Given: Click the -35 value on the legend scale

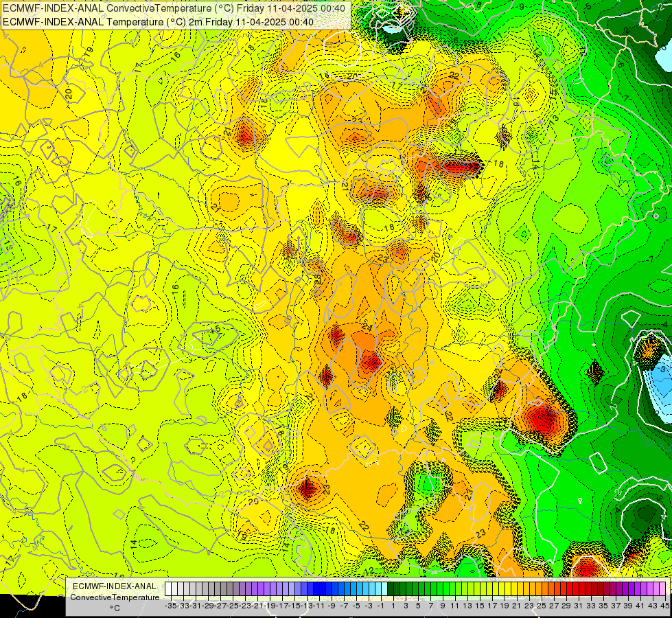Looking at the screenshot, I should click(171, 606).
